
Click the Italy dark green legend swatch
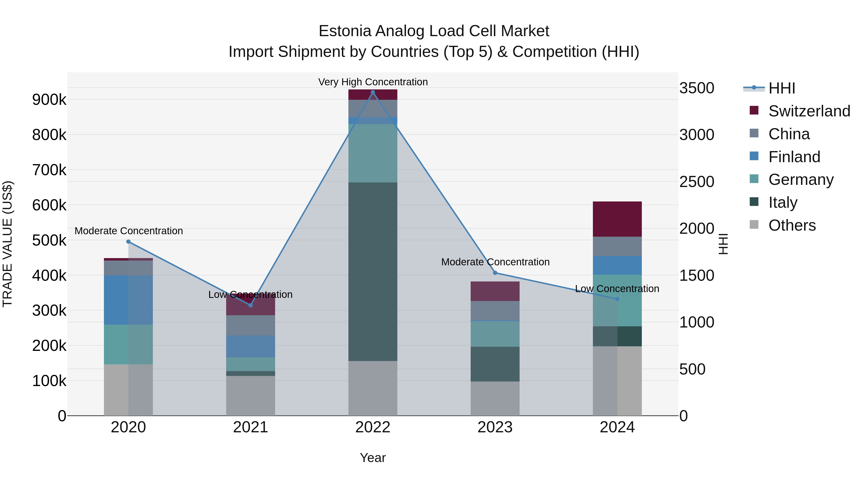[x=754, y=202]
